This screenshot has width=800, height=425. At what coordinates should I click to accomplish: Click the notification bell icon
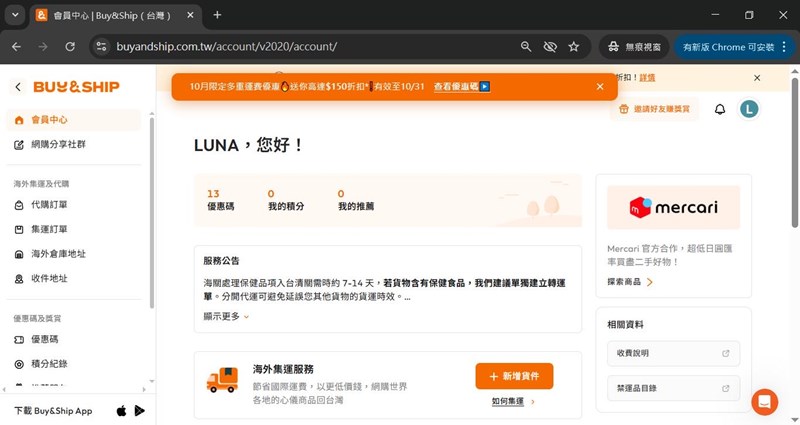(719, 109)
